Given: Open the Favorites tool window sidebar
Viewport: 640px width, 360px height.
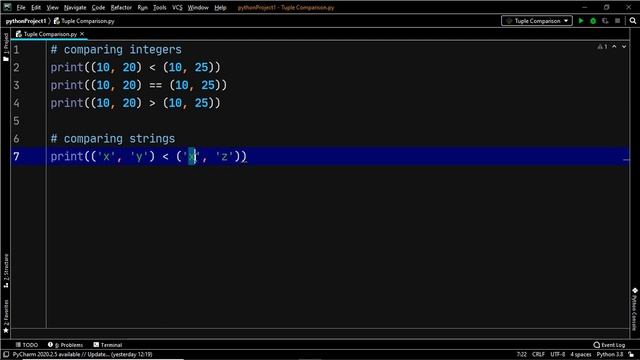Looking at the screenshot, I should 6,316.
